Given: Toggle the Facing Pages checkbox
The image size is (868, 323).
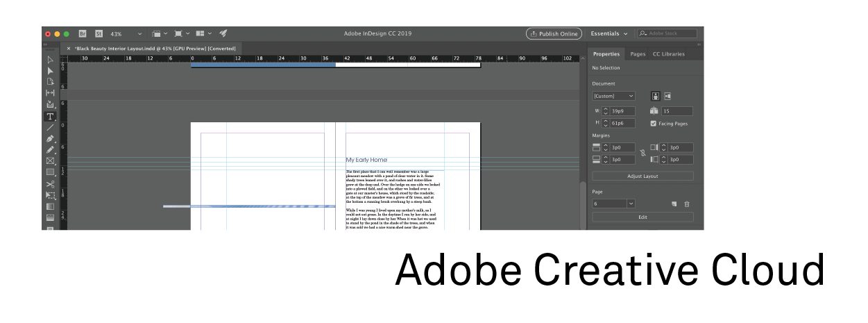Looking at the screenshot, I should pos(654,124).
